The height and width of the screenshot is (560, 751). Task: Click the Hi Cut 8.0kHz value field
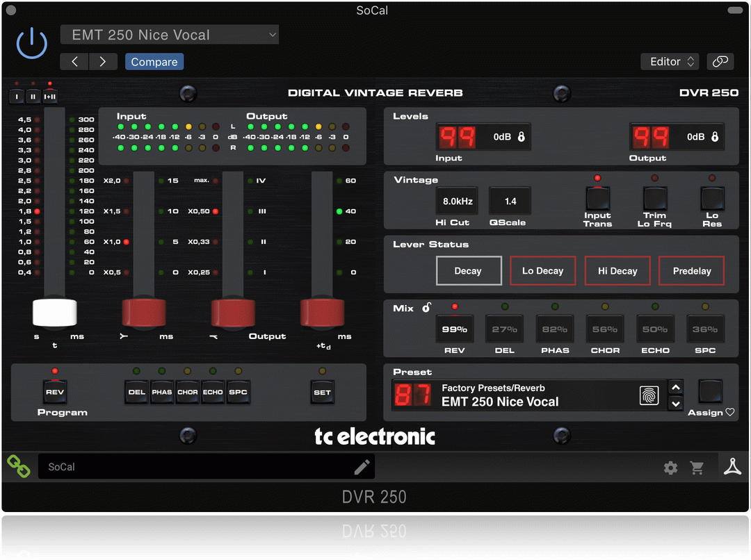[x=458, y=201]
